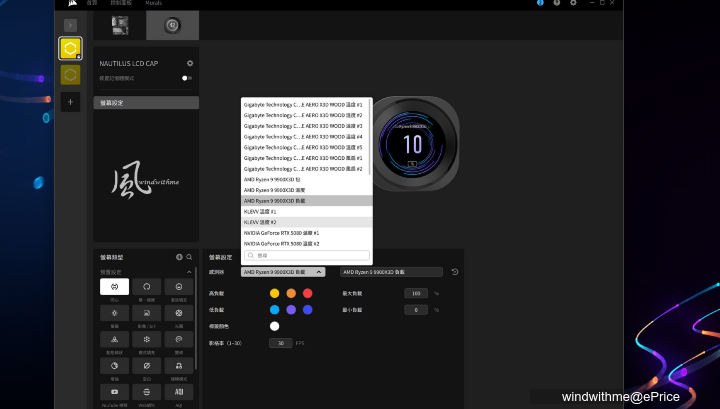
Task: Expand the sidebar with the arrow button
Action: click(x=70, y=25)
